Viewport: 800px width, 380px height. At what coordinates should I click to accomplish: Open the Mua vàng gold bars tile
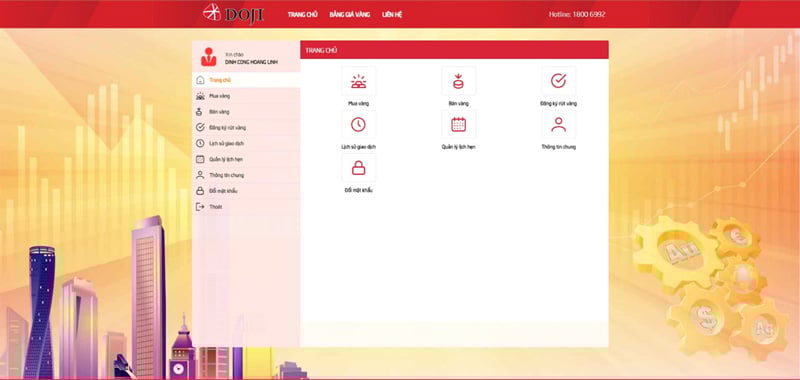(x=359, y=81)
